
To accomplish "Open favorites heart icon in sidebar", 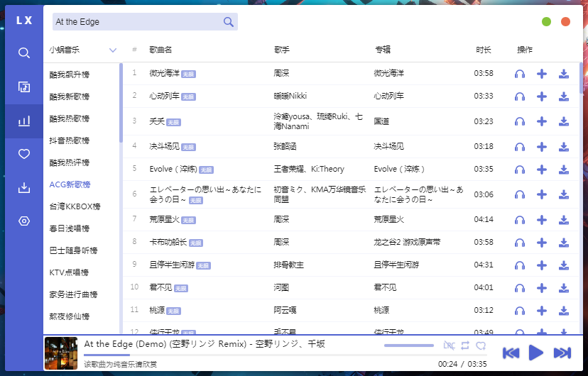I will (x=24, y=154).
